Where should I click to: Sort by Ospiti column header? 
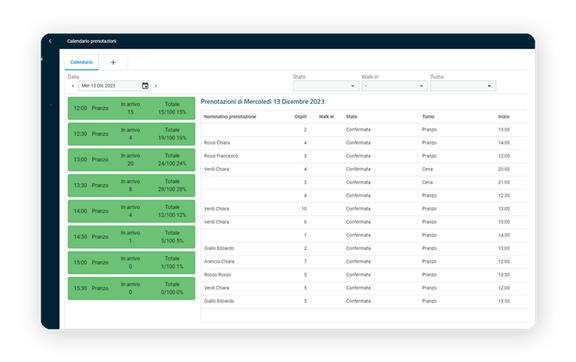(x=300, y=117)
